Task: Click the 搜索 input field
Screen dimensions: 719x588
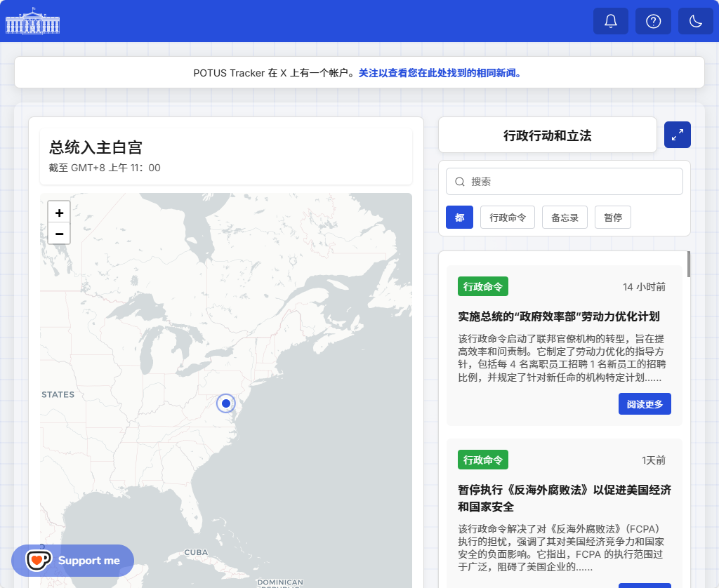Action: click(x=572, y=182)
